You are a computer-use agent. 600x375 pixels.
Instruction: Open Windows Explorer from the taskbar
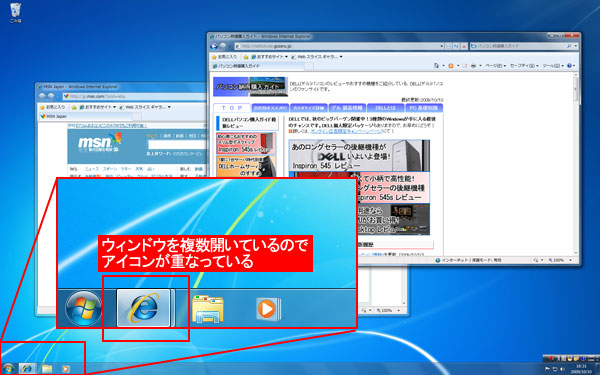[x=47, y=369]
